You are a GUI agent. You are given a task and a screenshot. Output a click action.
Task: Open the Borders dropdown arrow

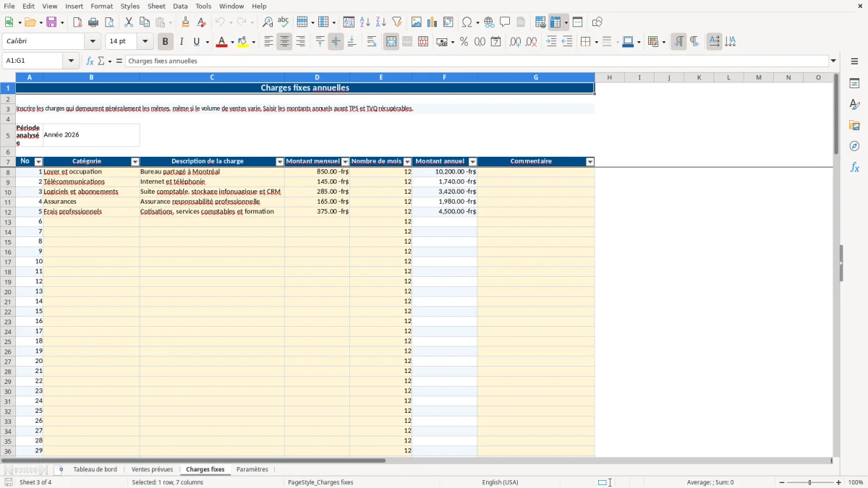pyautogui.click(x=595, y=42)
